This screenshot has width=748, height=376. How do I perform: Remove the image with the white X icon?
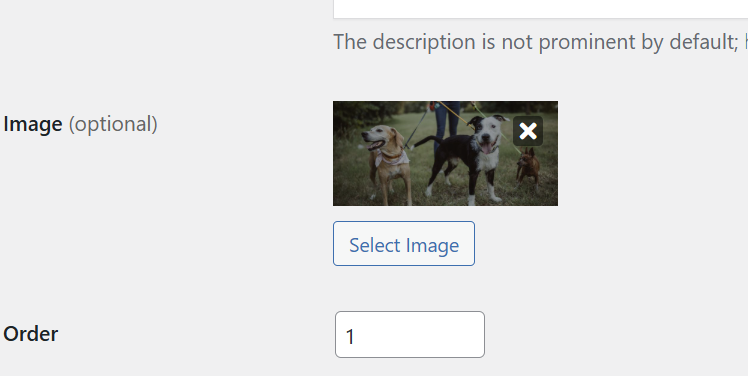coord(528,131)
